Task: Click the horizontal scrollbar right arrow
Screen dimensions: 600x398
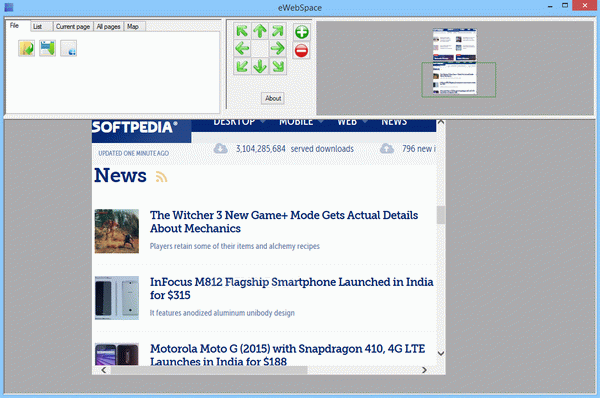Action: point(424,370)
